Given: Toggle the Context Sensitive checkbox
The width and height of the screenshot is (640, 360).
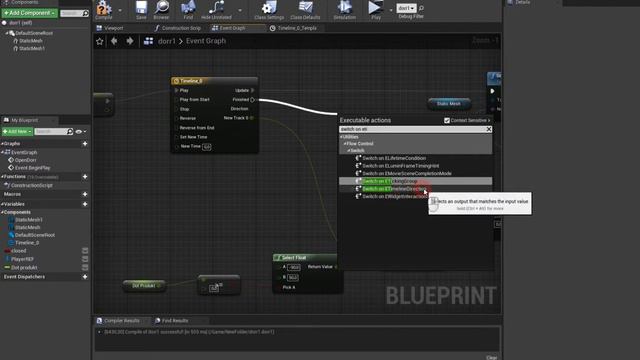Looking at the screenshot, I should 447,120.
